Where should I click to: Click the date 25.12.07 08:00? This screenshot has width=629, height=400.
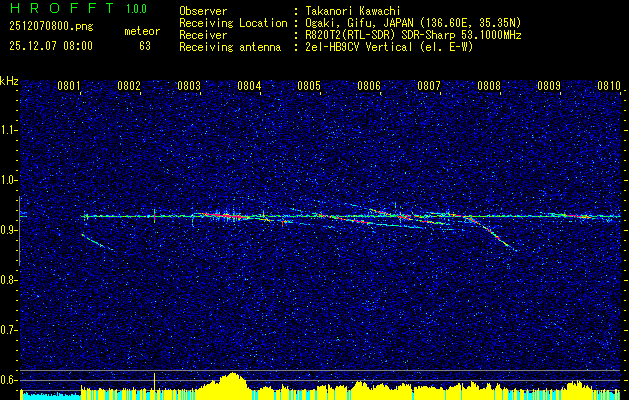(51, 46)
